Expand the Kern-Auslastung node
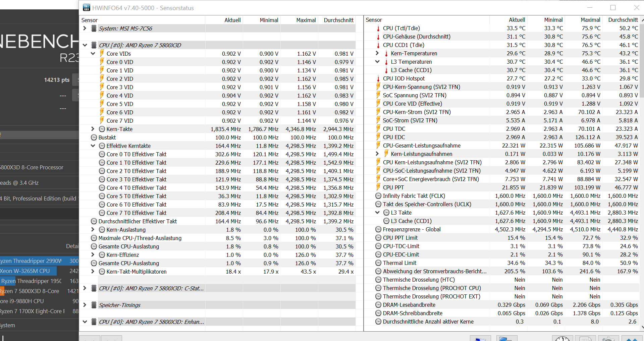The height and width of the screenshot is (341, 644). pos(93,229)
